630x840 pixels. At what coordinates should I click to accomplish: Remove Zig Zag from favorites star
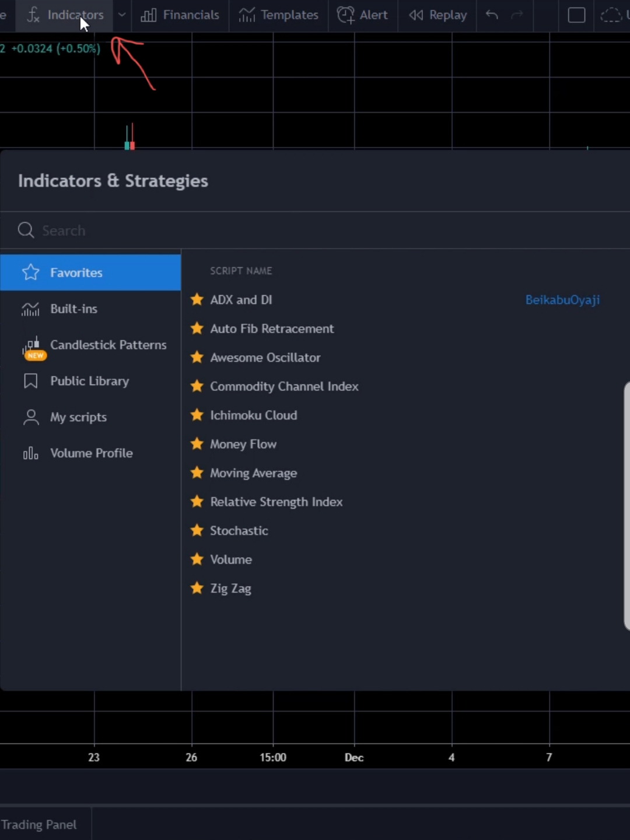click(197, 588)
